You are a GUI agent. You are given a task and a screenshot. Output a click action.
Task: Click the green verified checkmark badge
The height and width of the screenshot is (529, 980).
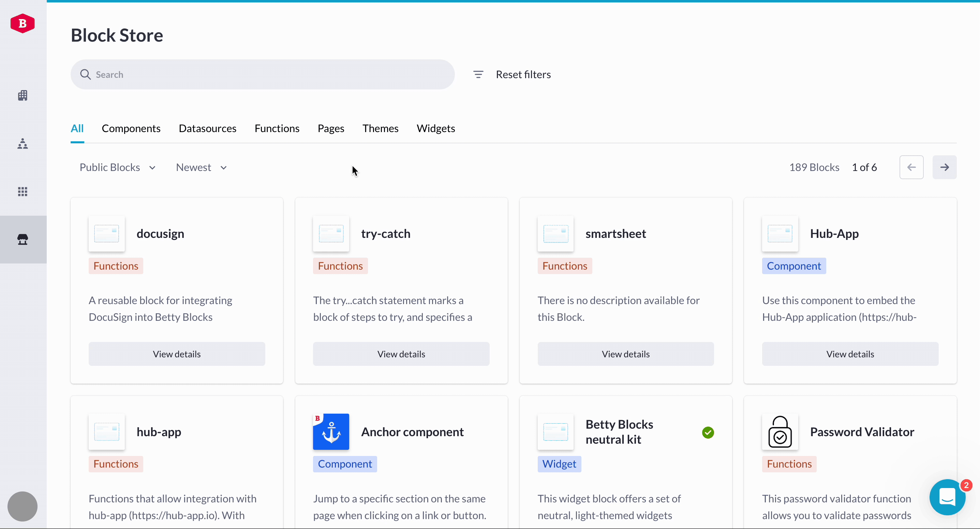point(708,432)
